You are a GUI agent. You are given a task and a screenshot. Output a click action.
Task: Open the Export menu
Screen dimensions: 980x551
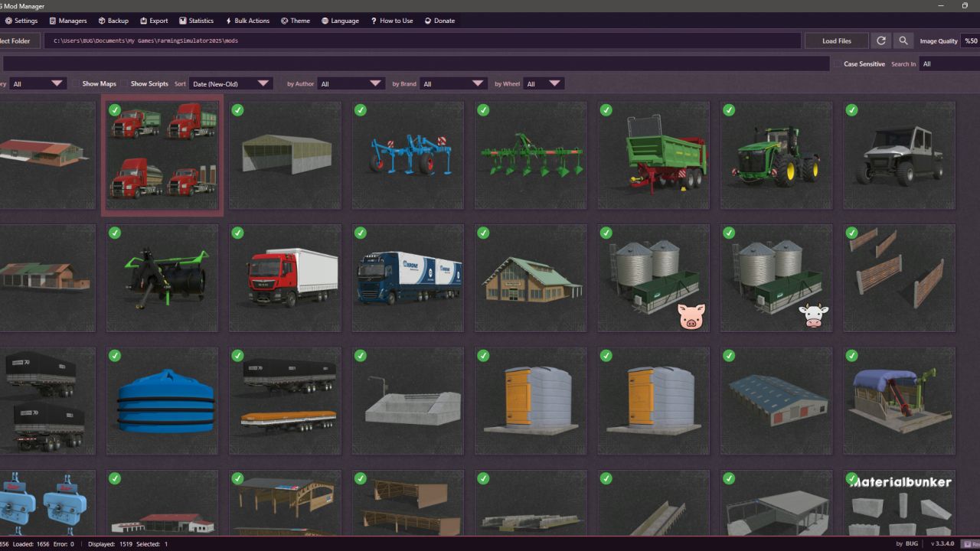[x=154, y=21]
